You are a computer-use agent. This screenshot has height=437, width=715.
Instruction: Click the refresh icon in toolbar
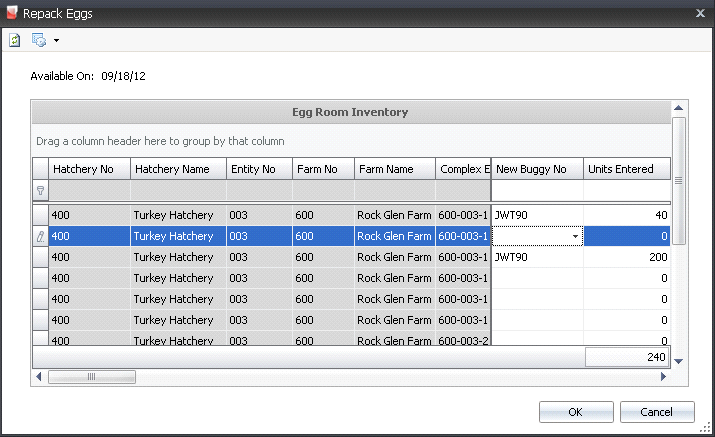[x=15, y=40]
